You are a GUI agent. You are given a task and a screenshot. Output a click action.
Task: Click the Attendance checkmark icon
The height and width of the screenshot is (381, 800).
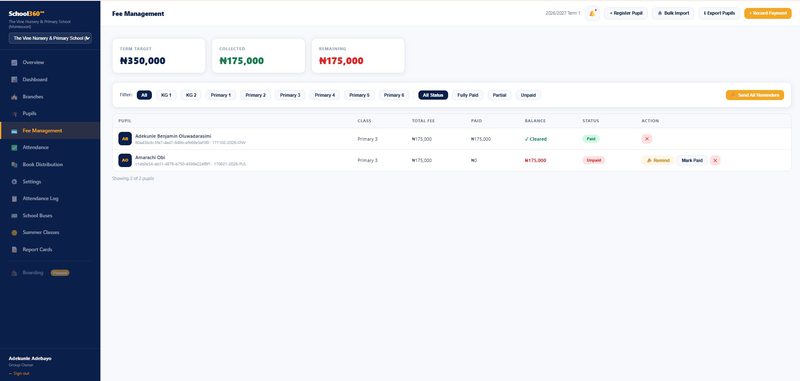tap(14, 147)
